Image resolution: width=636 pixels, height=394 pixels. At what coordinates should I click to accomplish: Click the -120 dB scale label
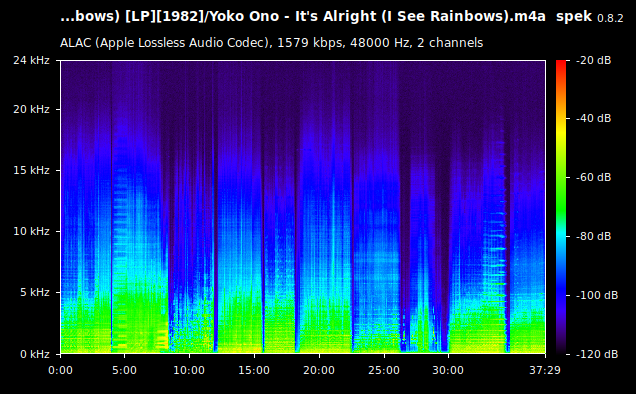pyautogui.click(x=597, y=354)
